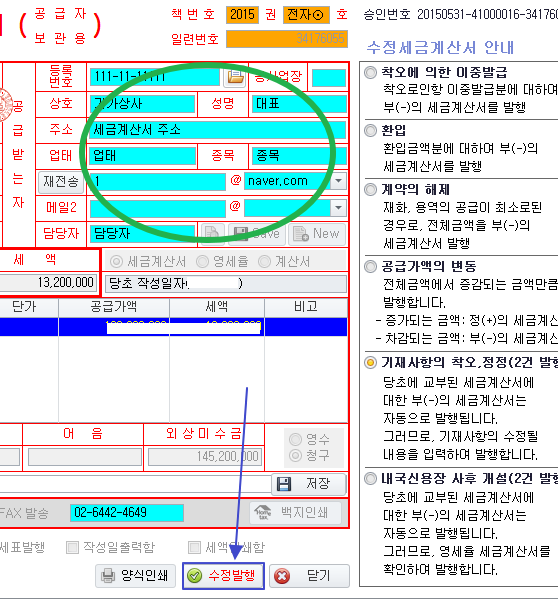Click the document icon left of Save
This screenshot has height=599, width=558.
pyautogui.click(x=212, y=233)
